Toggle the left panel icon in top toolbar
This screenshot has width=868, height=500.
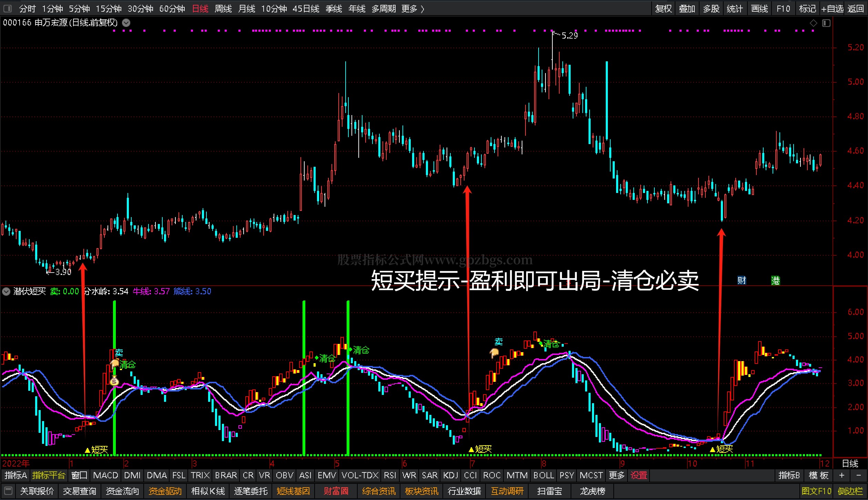coord(7,9)
